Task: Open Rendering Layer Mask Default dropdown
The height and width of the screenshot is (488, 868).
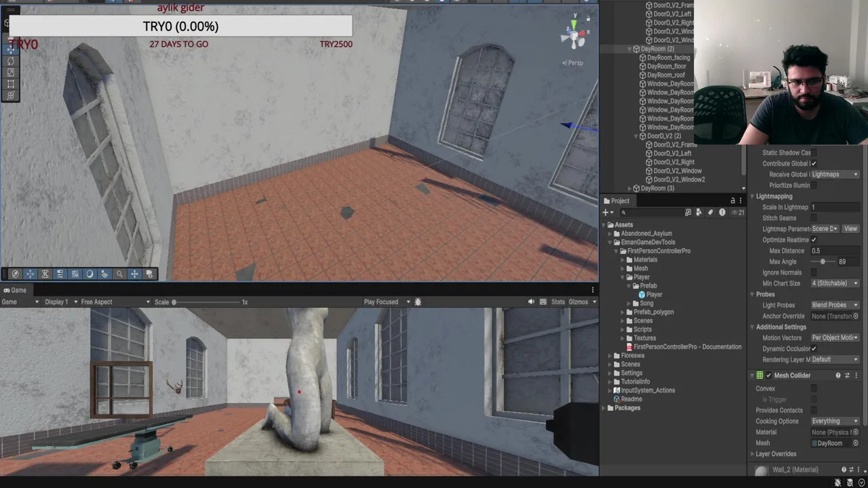Action: pyautogui.click(x=835, y=359)
